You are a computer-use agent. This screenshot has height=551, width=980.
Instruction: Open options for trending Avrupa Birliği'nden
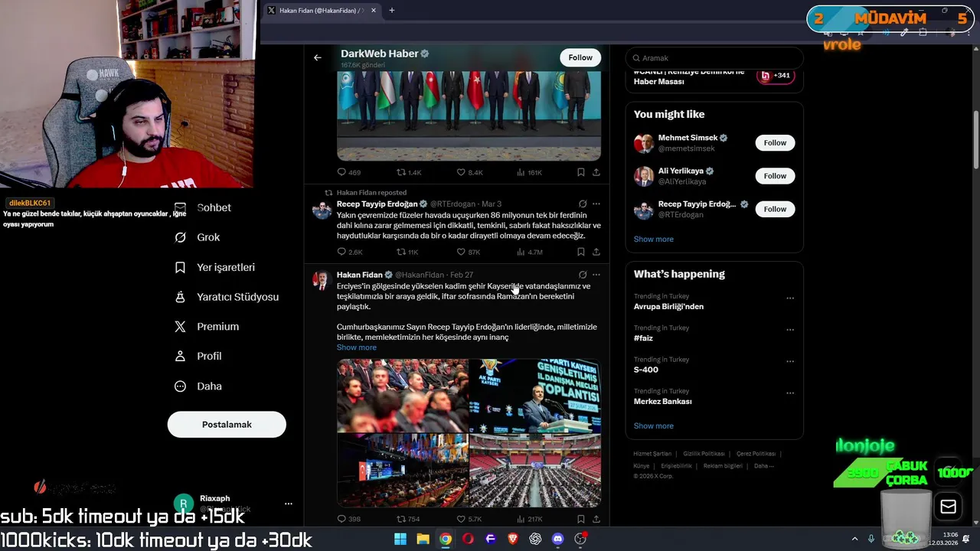coord(790,298)
